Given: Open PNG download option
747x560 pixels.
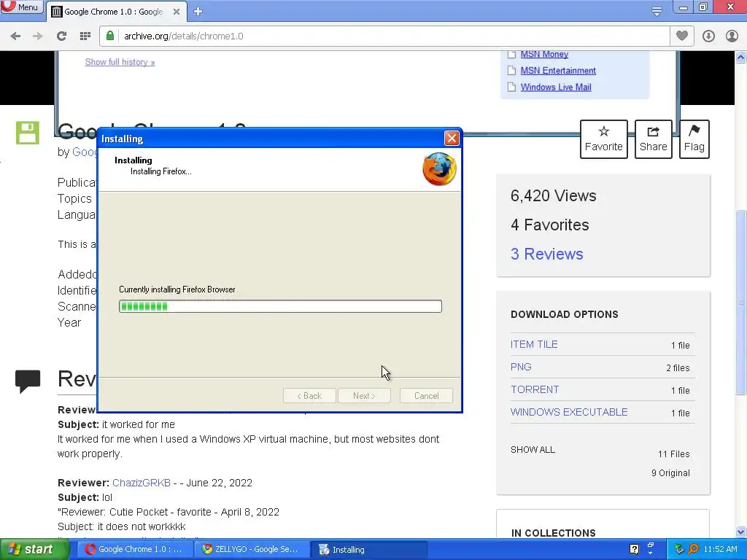Looking at the screenshot, I should [x=521, y=367].
